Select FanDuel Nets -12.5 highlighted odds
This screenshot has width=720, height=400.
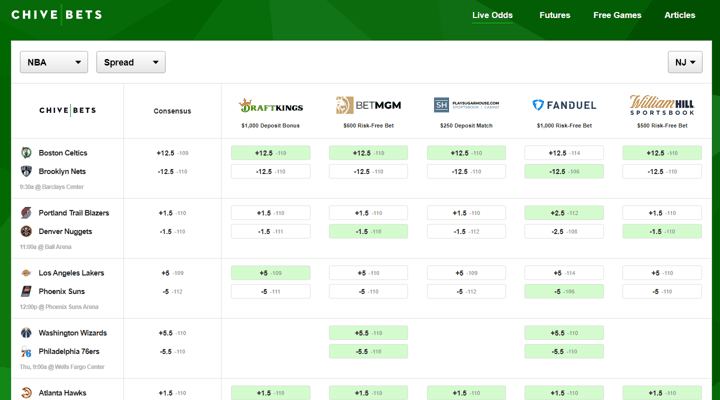[x=564, y=171]
